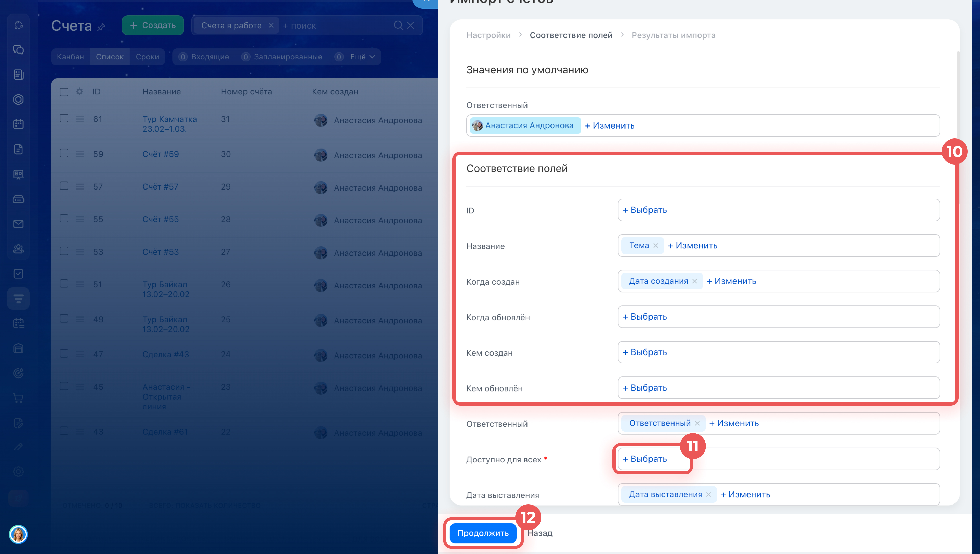The image size is (980, 554).
Task: Toggle the select-all rows checkbox
Action: tap(64, 92)
